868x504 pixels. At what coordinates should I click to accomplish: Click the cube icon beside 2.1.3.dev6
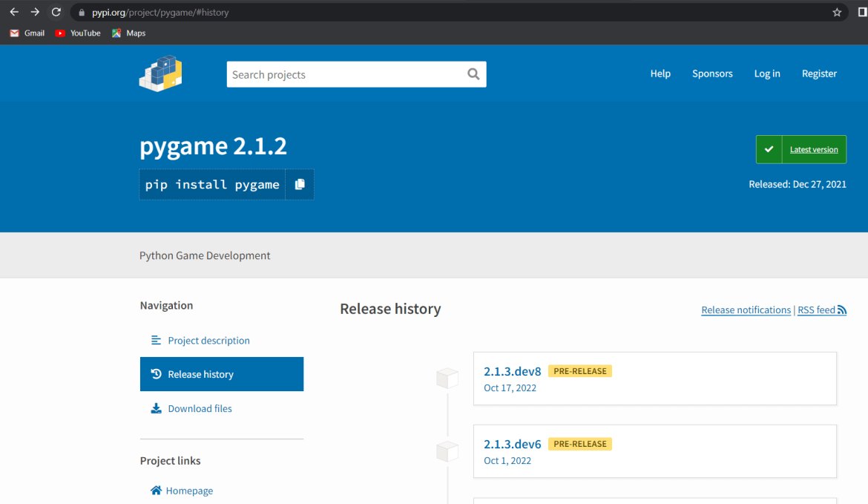(x=447, y=451)
